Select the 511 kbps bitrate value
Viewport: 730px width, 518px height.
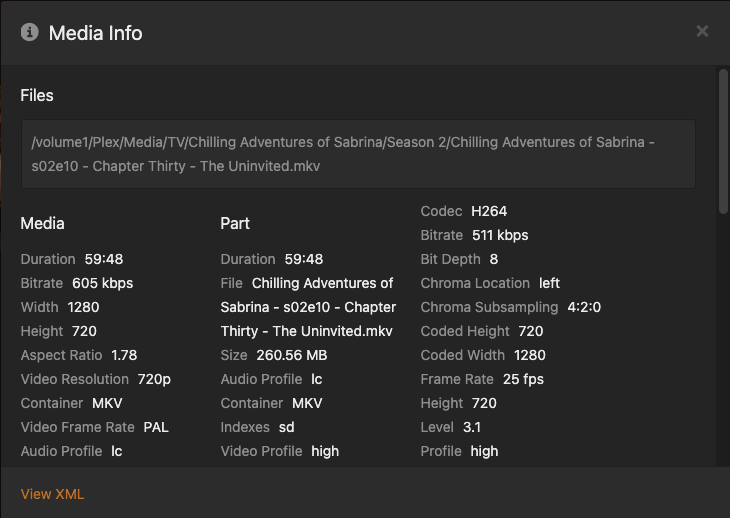coord(499,235)
